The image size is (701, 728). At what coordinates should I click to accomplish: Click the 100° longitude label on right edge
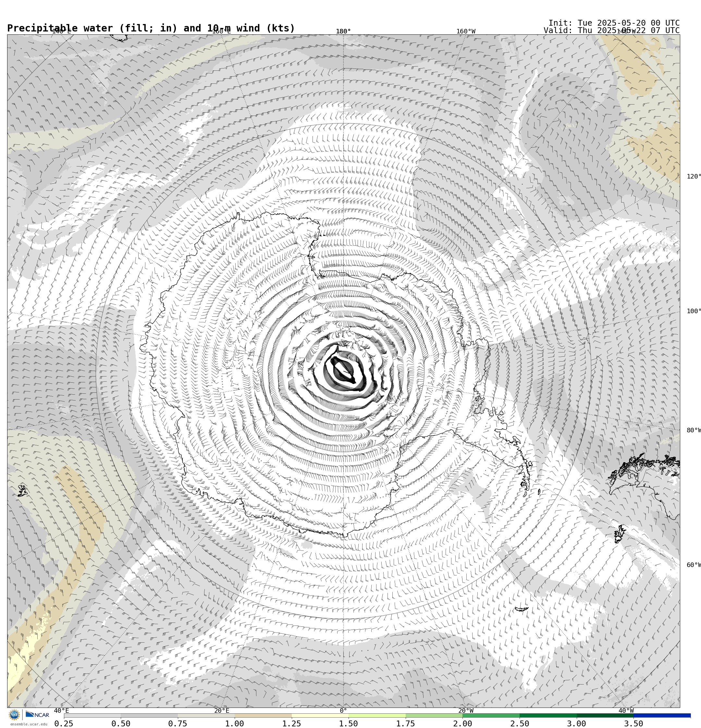(694, 311)
